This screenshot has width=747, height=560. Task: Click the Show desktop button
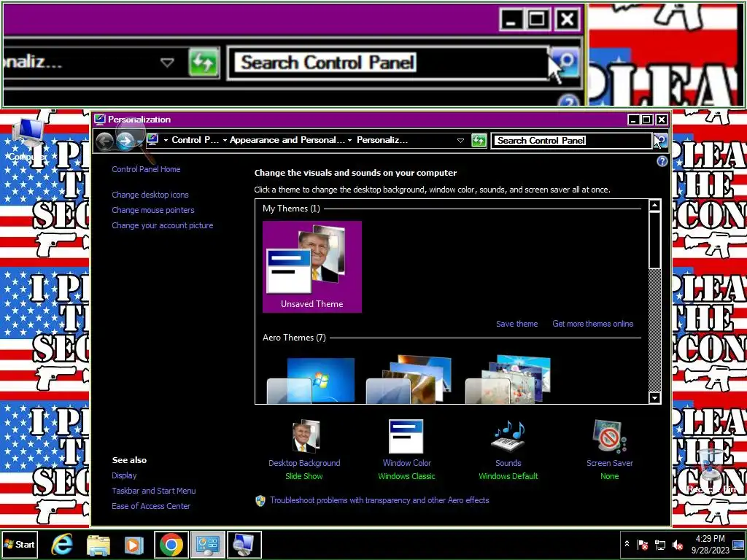click(739, 544)
